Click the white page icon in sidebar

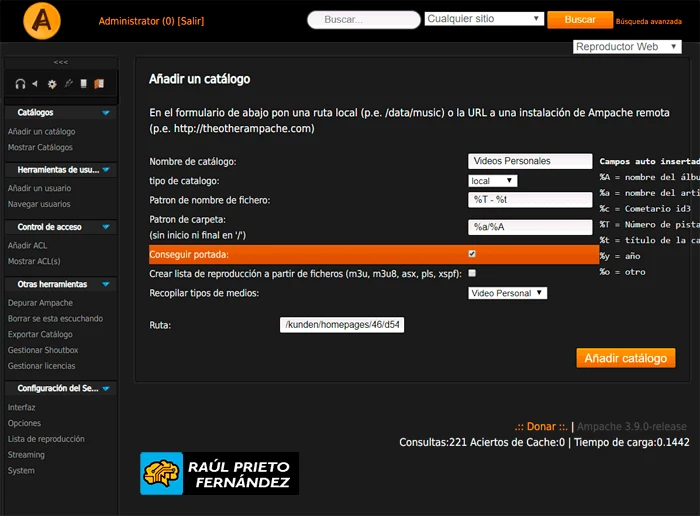click(x=84, y=84)
